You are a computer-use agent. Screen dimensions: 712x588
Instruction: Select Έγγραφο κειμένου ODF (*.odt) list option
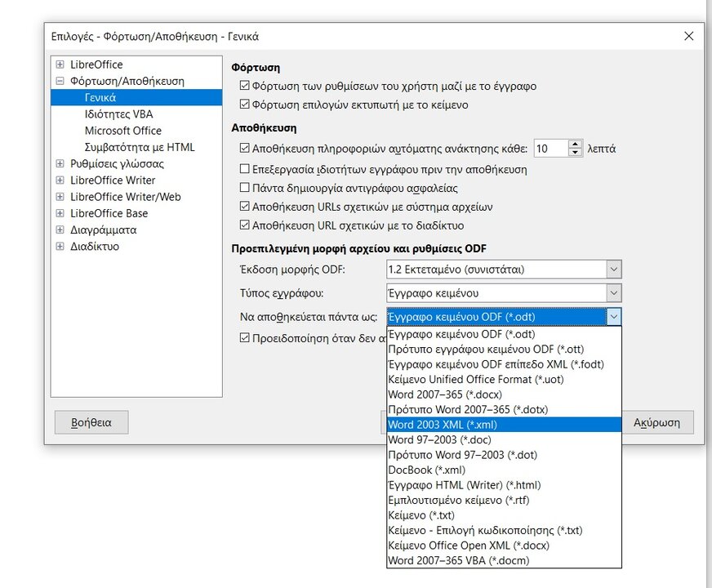pos(504,334)
